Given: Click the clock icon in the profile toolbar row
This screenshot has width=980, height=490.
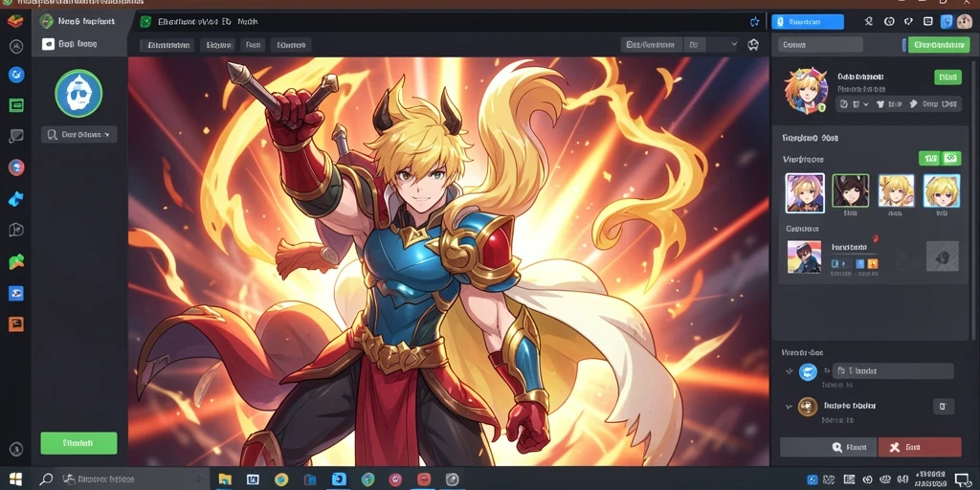Looking at the screenshot, I should coord(844,104).
